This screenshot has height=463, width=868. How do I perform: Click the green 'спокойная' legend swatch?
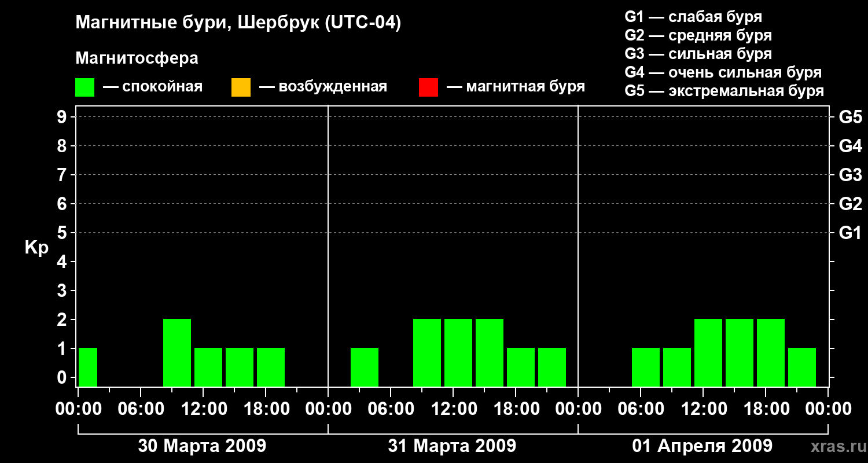[84, 87]
